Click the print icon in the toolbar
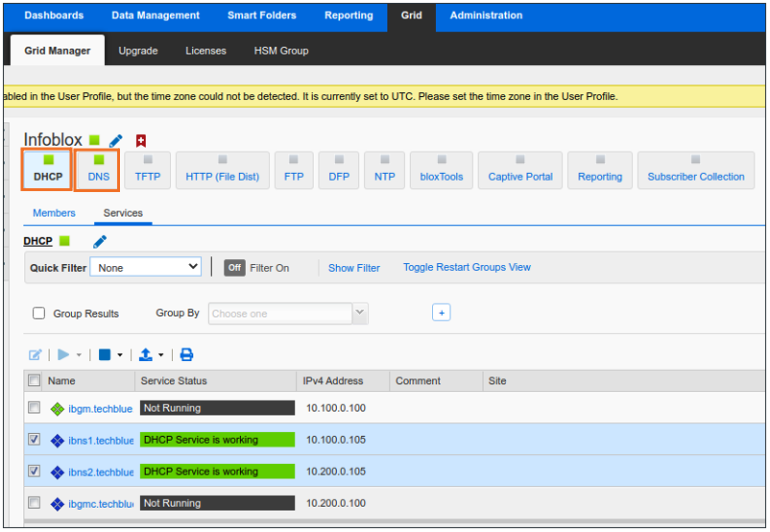This screenshot has height=532, width=770. tap(186, 354)
